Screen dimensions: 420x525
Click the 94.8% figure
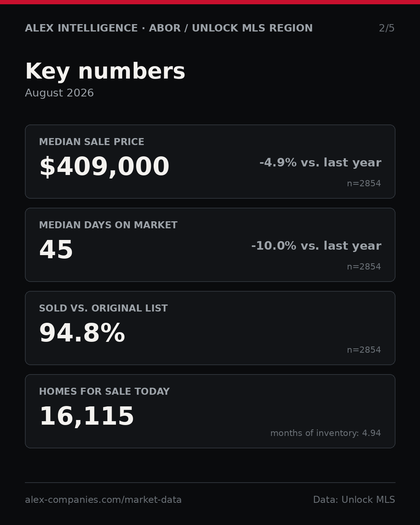coord(82,333)
